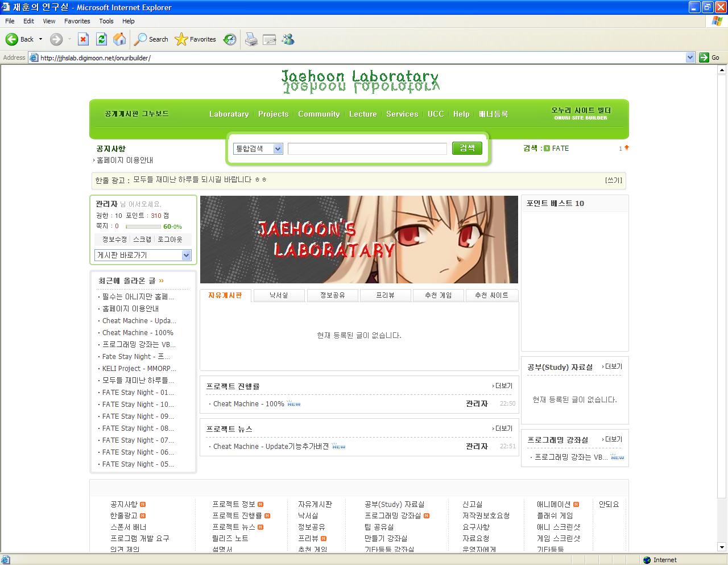Click Community in green navigation bar

coord(318,114)
